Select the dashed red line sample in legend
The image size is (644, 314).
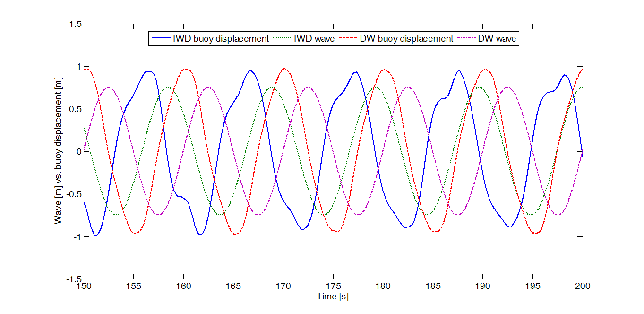click(x=348, y=39)
